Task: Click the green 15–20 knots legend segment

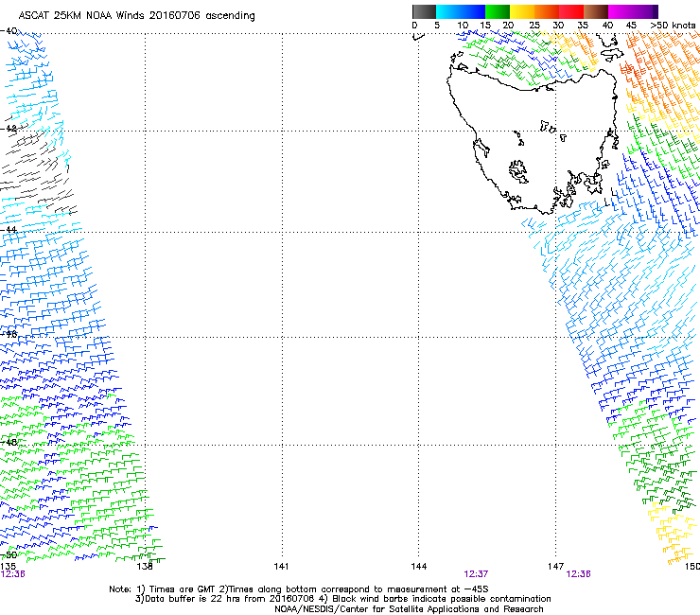Action: [498, 11]
